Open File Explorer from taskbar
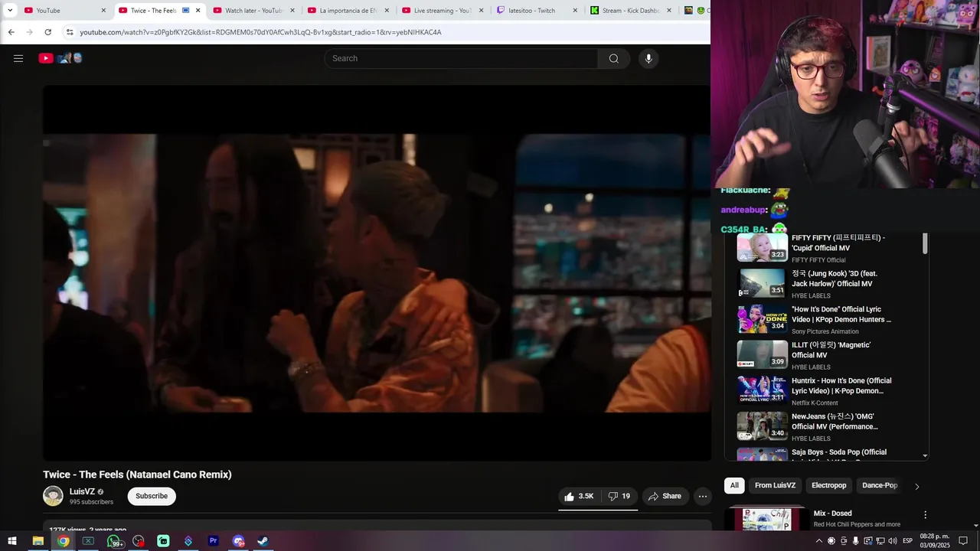Image resolution: width=980 pixels, height=551 pixels. click(38, 541)
